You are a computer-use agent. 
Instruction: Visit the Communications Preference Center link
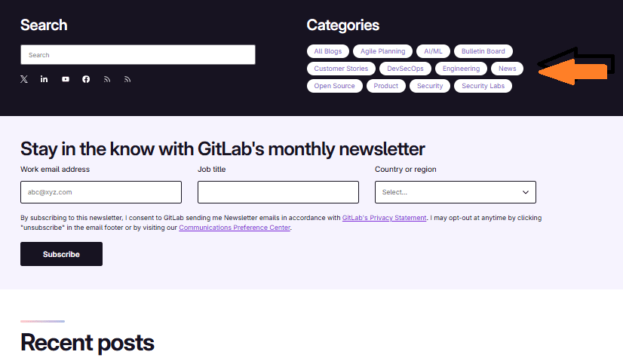pyautogui.click(x=235, y=228)
